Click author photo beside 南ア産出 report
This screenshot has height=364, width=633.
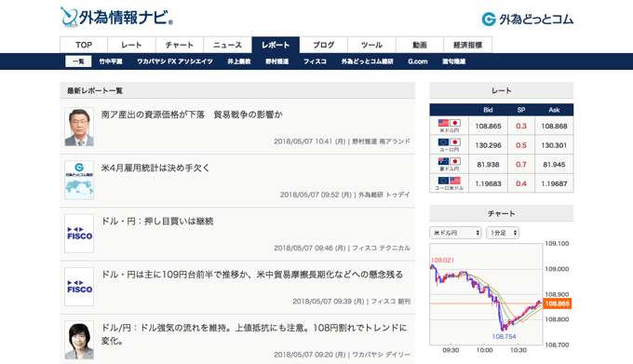(x=79, y=127)
